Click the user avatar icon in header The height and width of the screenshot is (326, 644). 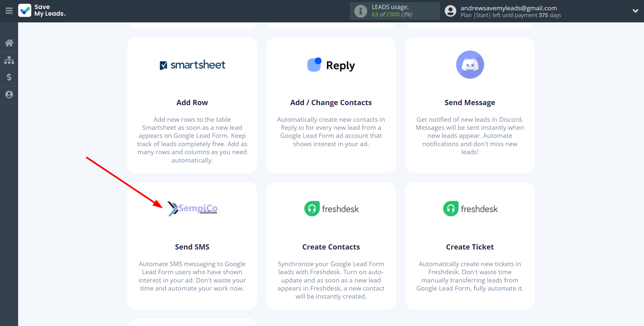(450, 11)
